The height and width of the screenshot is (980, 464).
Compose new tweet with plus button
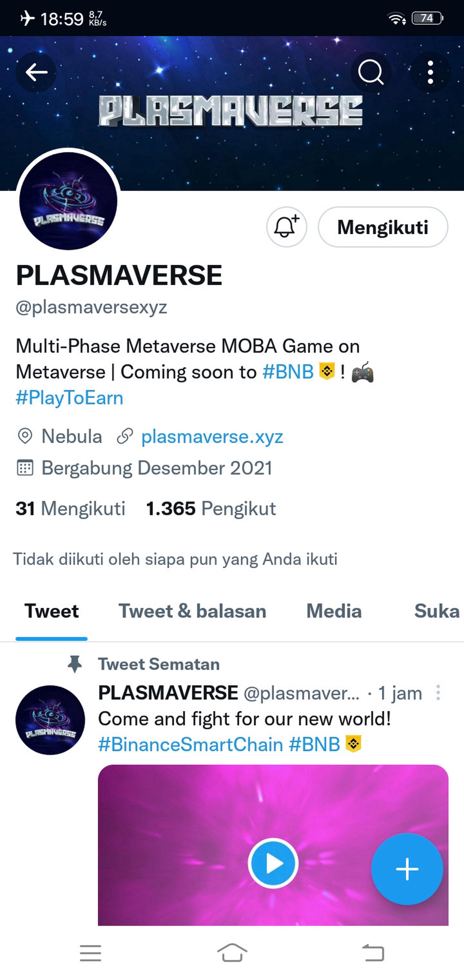click(x=407, y=869)
